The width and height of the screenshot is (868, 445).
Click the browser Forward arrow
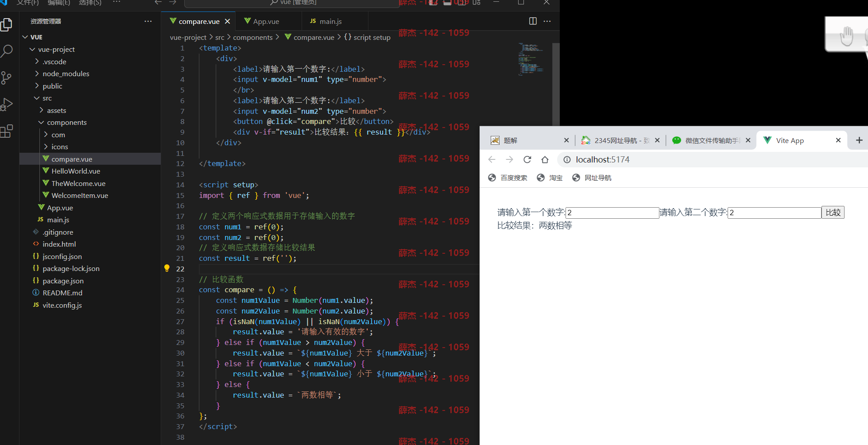click(x=509, y=159)
